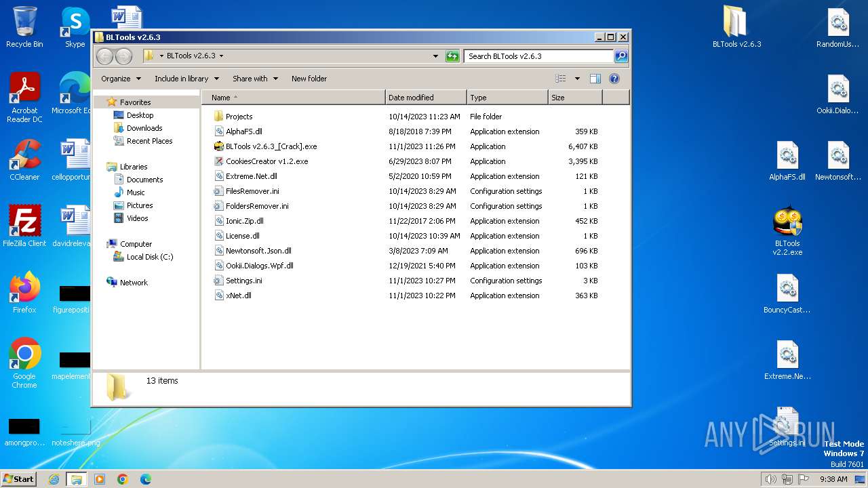Open Explorer help question mark button

[614, 79]
